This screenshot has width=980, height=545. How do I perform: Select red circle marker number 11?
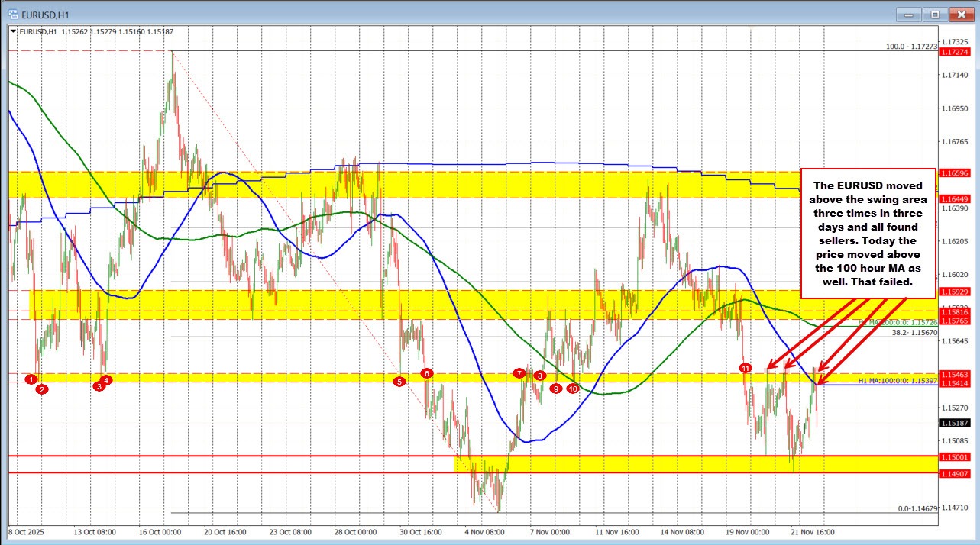(x=746, y=368)
